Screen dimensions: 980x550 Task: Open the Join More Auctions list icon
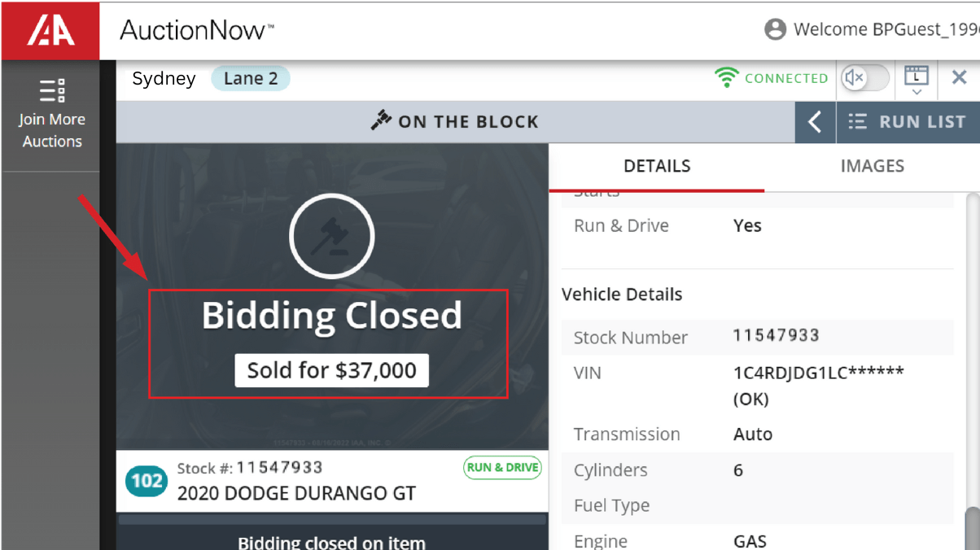point(52,90)
